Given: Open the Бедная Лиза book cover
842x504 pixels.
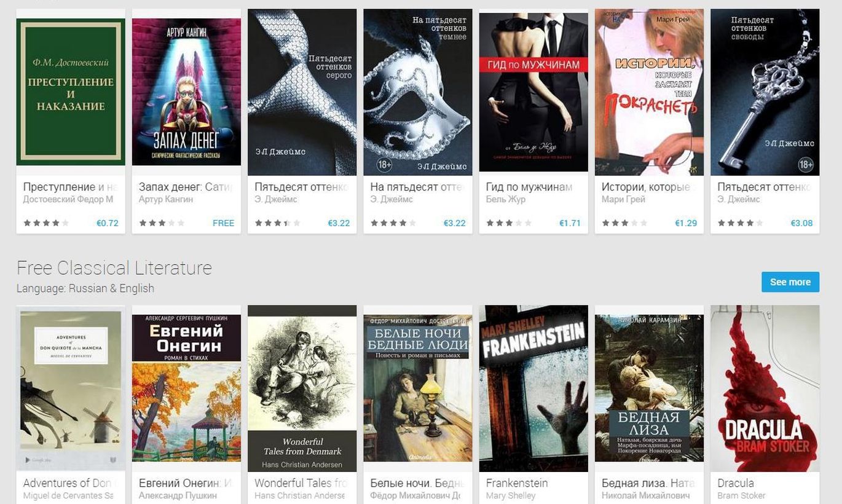Looking at the screenshot, I should pos(649,384).
